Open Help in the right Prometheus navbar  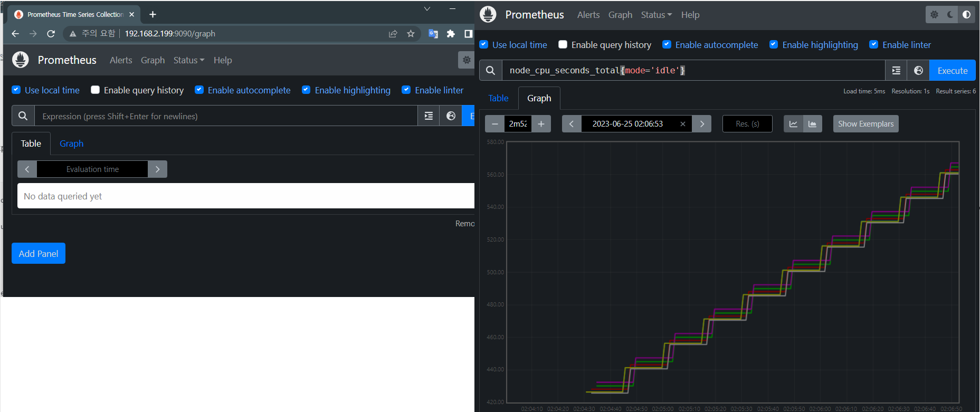(x=690, y=15)
